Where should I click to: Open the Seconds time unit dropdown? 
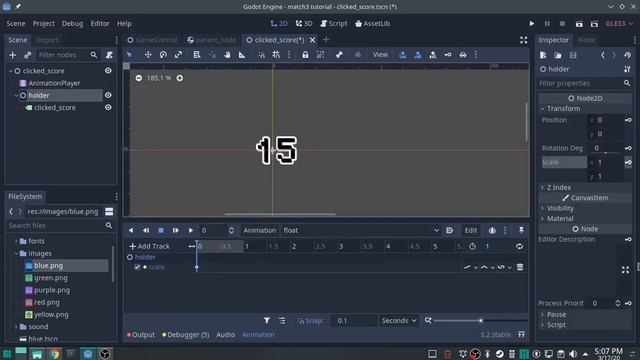399,320
